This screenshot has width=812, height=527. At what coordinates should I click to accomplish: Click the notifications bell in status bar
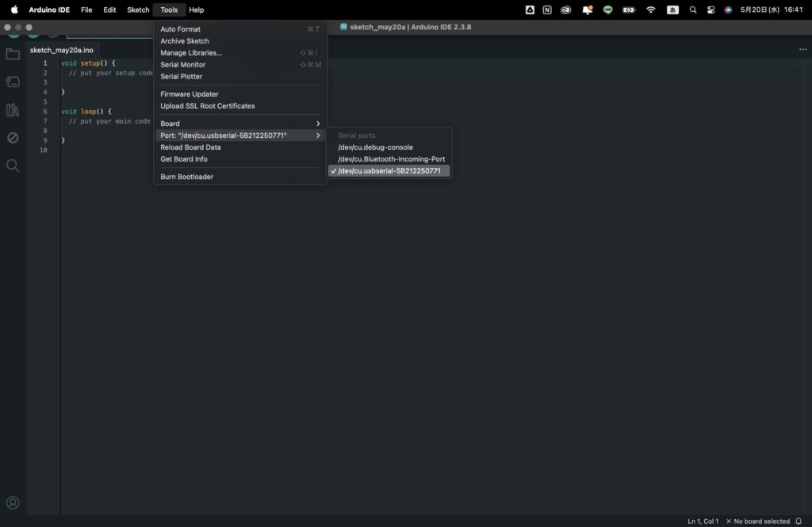point(799,521)
